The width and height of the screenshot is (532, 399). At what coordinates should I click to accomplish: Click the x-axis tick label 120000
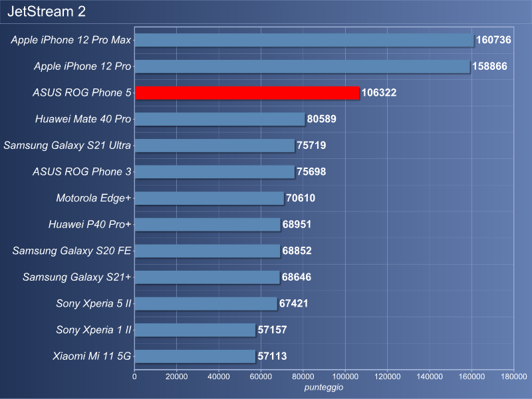coord(388,376)
